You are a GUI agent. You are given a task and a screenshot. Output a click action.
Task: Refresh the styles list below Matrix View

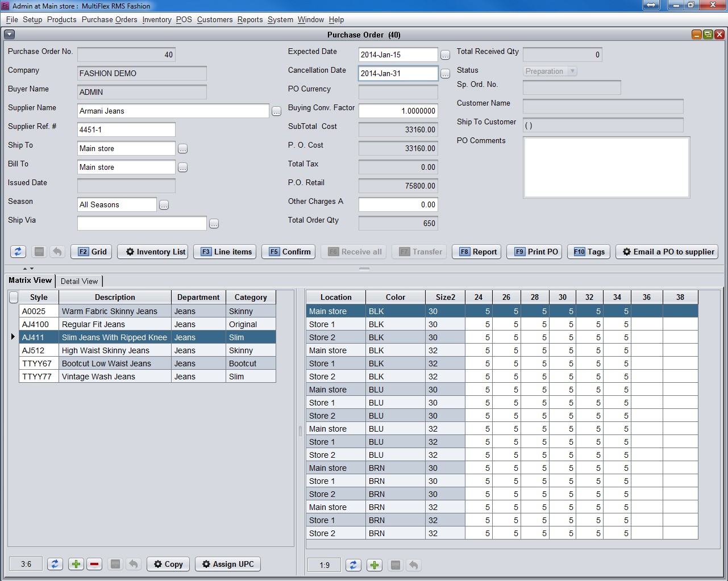(x=55, y=564)
